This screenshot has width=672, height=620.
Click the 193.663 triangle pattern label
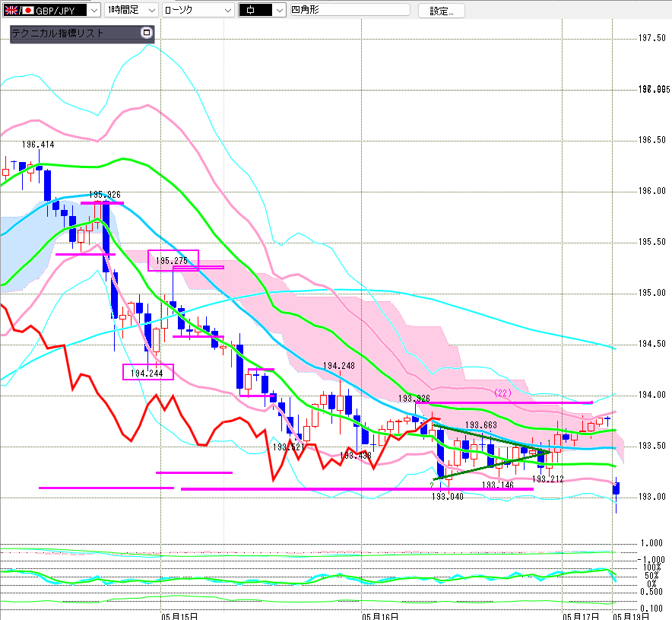point(481,425)
